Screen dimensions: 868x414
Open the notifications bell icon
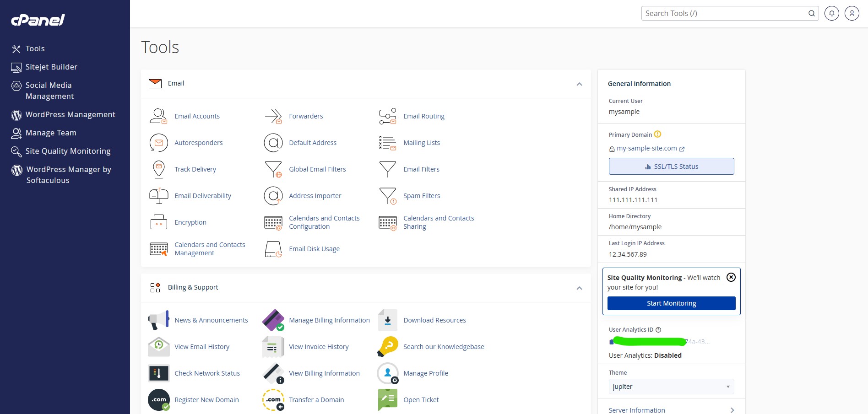831,13
